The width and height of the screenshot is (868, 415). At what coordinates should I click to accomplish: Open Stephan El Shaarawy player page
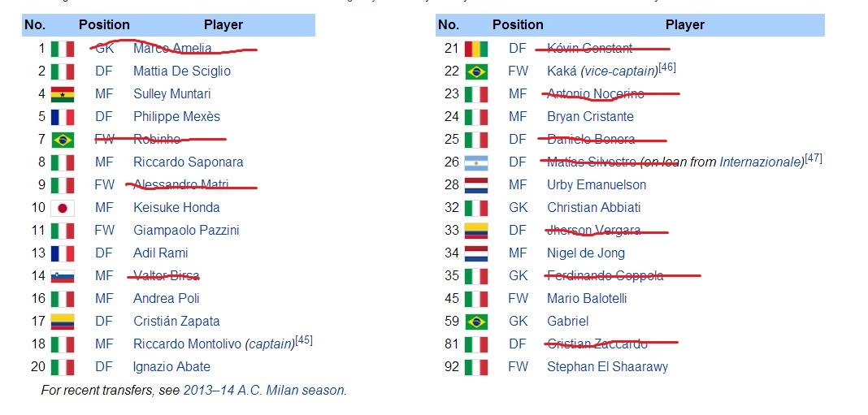(x=607, y=367)
